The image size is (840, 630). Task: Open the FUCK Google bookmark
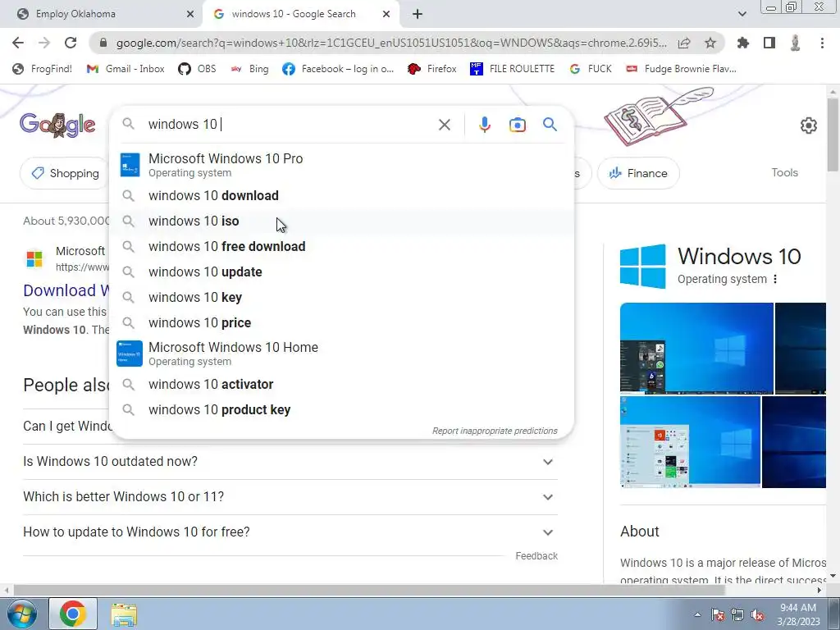click(591, 69)
